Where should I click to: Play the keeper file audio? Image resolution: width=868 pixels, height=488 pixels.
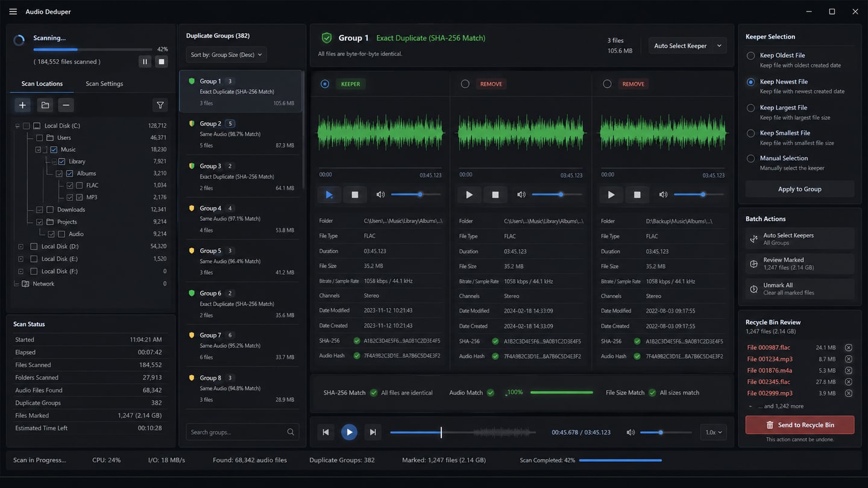point(329,195)
